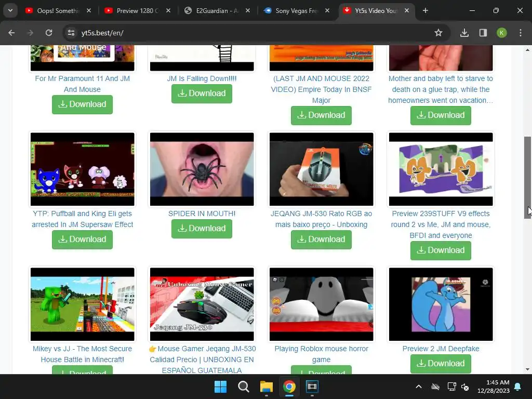Open 'Mother and baby left to starve' link
This screenshot has height=399, width=532.
441,89
